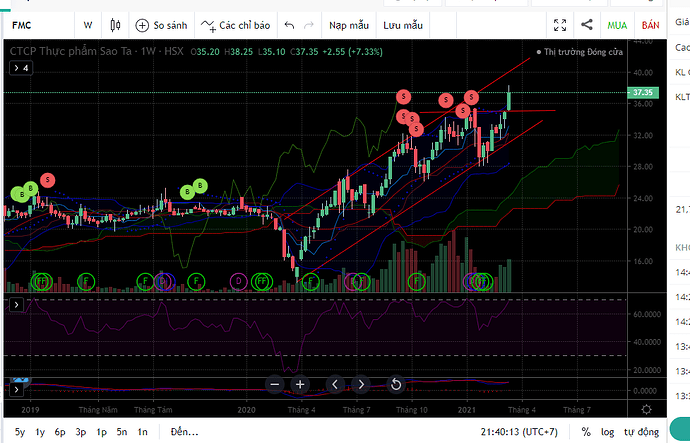Toggle tự động auto scale

[x=641, y=432]
